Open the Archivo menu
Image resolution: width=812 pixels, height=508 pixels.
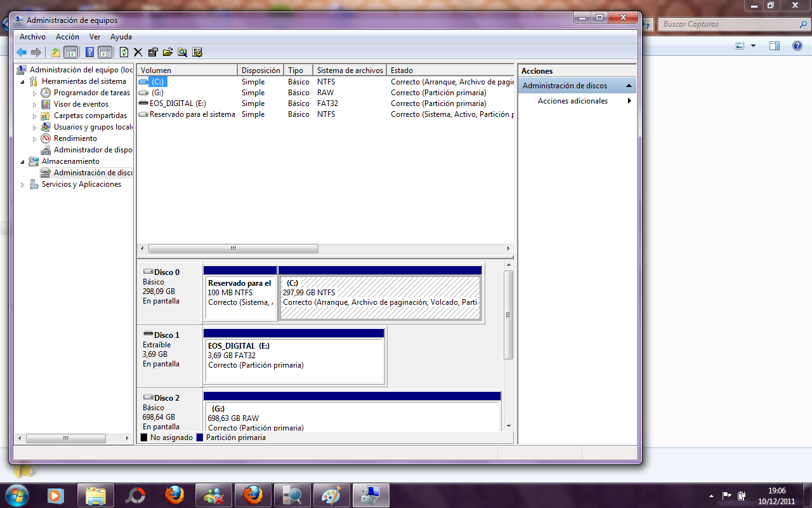[32, 37]
